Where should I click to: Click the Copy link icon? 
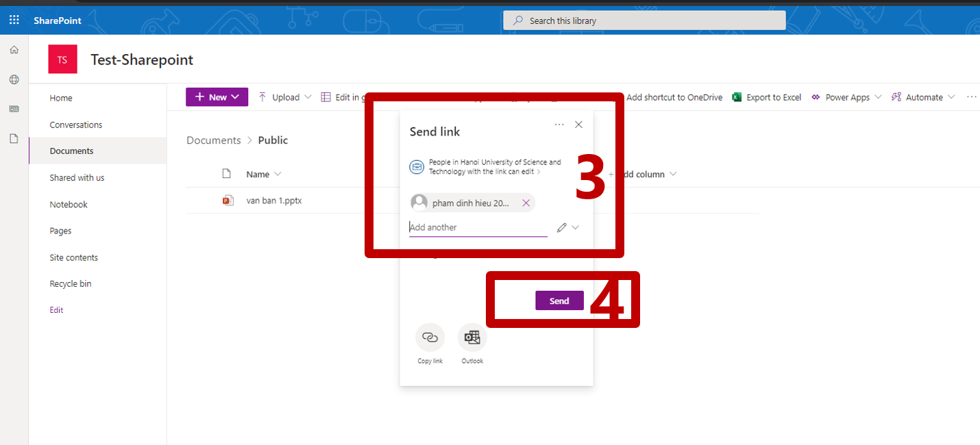pyautogui.click(x=430, y=338)
